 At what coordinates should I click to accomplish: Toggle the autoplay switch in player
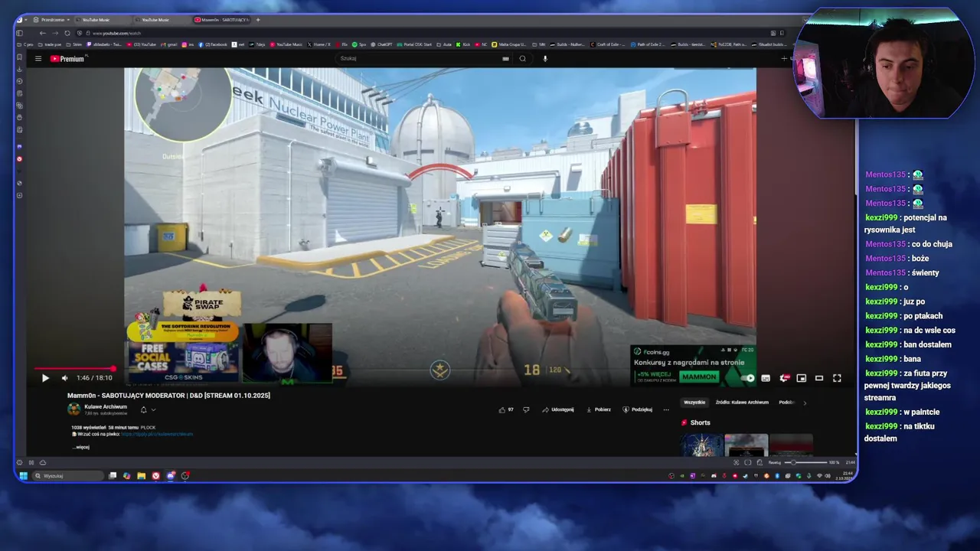click(x=749, y=378)
